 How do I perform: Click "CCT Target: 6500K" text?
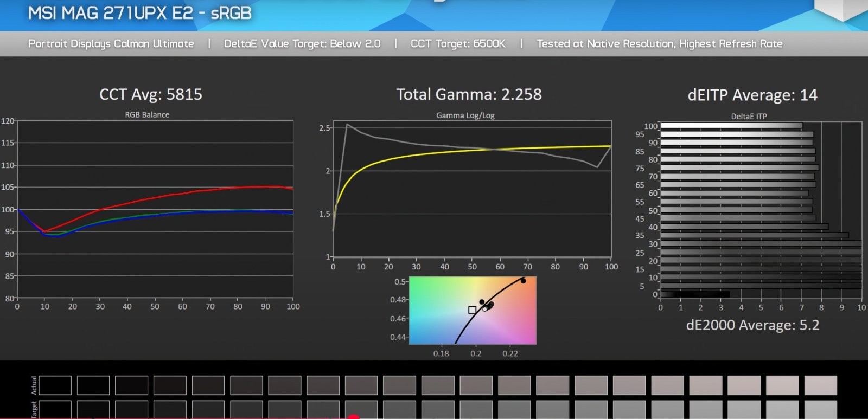pos(458,44)
